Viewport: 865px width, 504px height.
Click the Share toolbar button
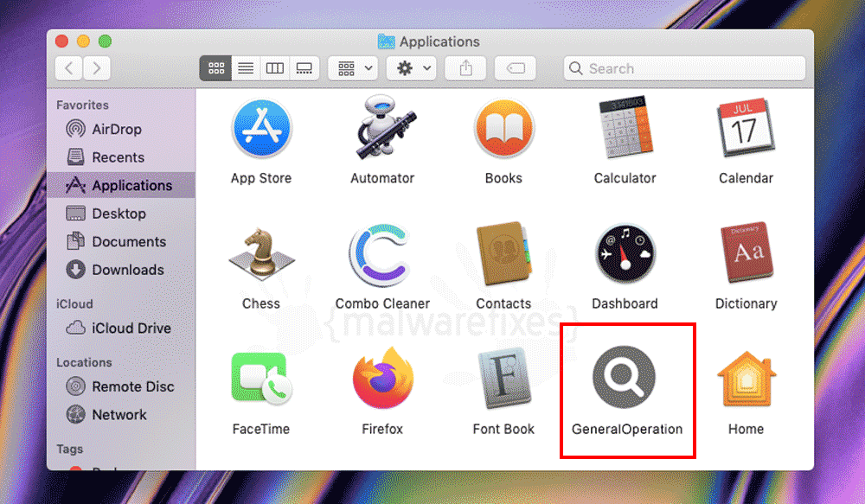[x=465, y=68]
